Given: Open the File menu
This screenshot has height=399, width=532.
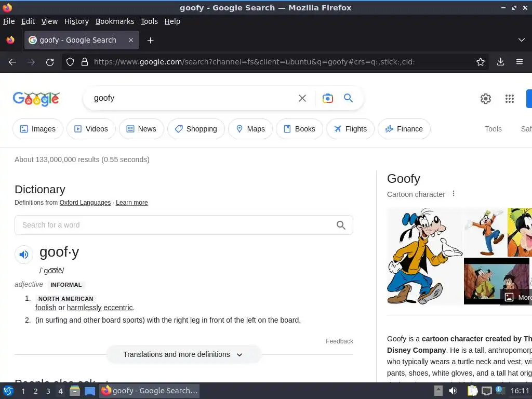Looking at the screenshot, I should (9, 21).
